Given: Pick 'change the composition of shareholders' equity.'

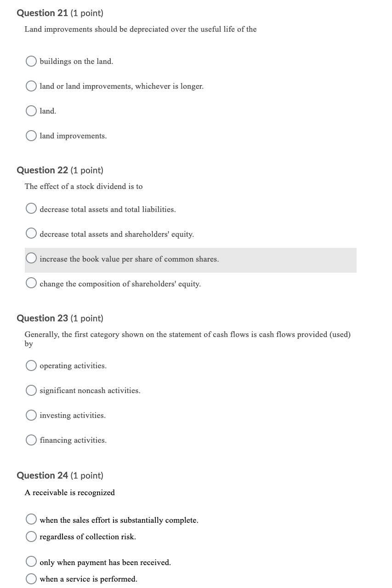Looking at the screenshot, I should 31,282.
